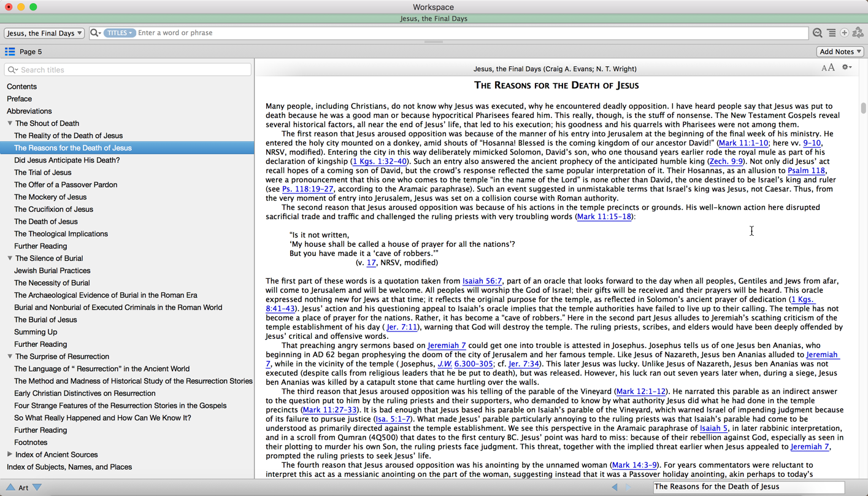This screenshot has width=868, height=496.
Task: Go up with the blue up triangle
Action: pos(10,487)
